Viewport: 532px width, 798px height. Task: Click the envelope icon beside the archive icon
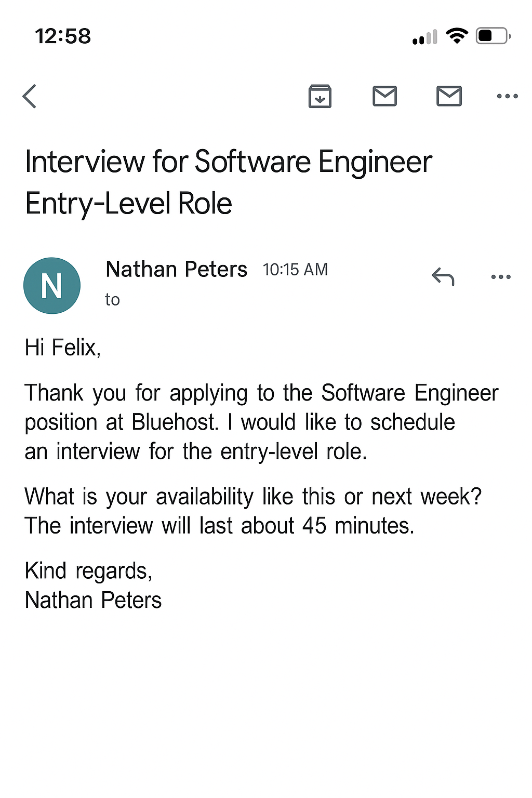[x=385, y=96]
